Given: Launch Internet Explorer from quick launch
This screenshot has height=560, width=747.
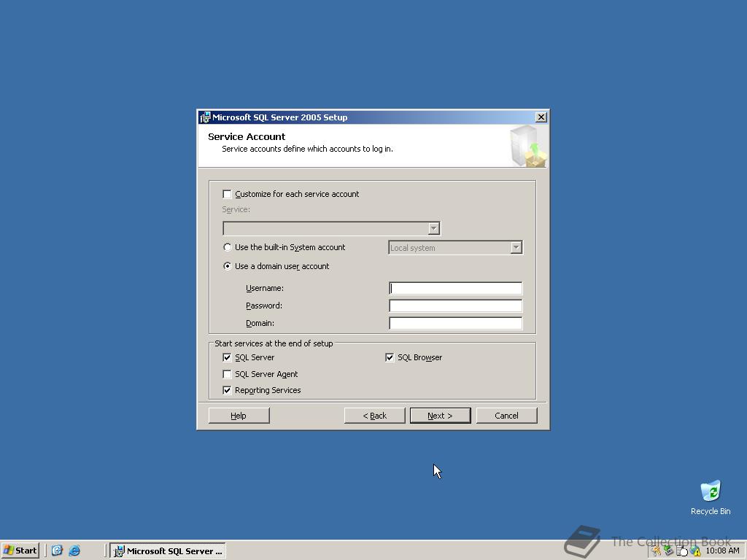Looking at the screenshot, I should point(74,551).
